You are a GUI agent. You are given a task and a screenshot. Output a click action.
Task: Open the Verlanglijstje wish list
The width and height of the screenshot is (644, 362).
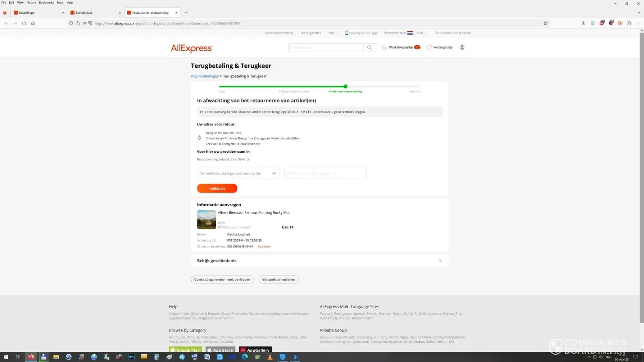click(440, 47)
